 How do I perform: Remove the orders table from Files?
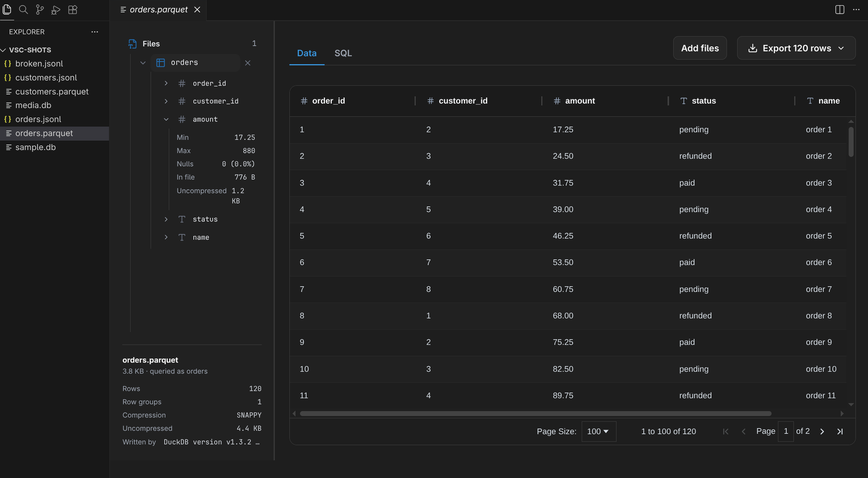[x=247, y=63]
